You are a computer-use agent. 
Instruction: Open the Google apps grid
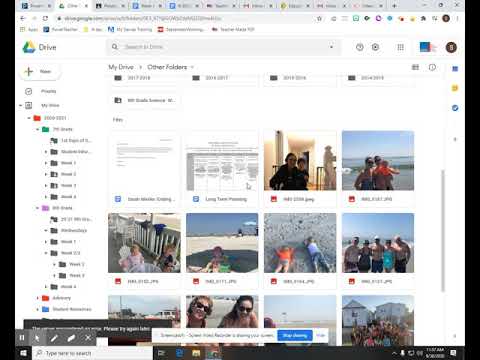(x=401, y=47)
